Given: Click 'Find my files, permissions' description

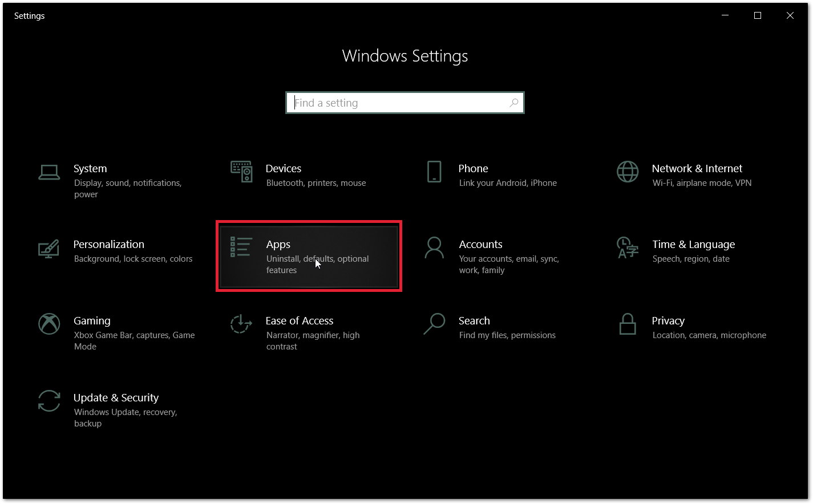Looking at the screenshot, I should (x=507, y=335).
